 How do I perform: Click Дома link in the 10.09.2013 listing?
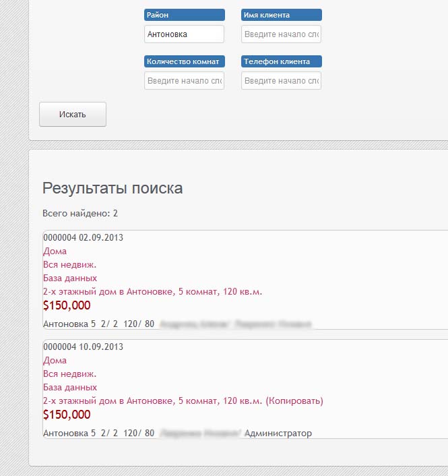(55, 361)
